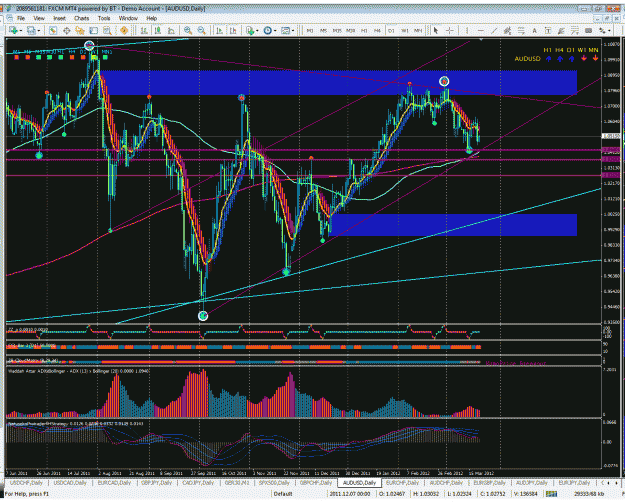
Task: Open the Data Window crosshair-target icon
Action: pyautogui.click(x=67, y=30)
